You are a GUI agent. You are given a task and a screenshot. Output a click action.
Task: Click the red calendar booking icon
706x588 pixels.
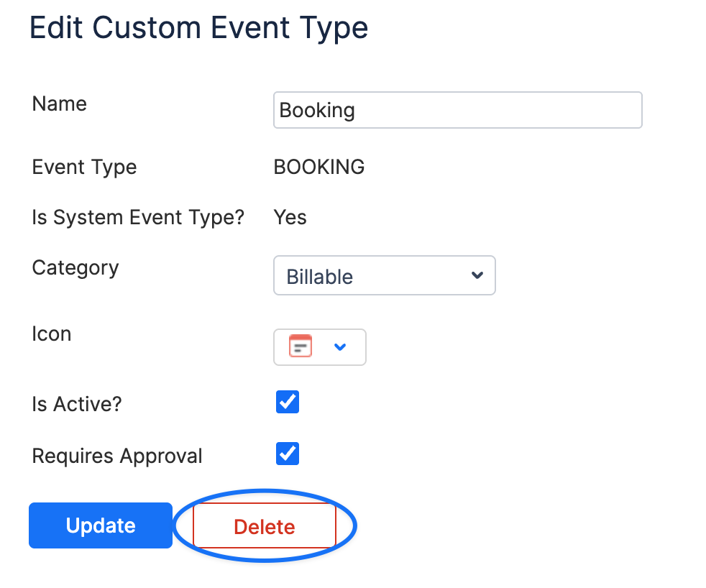tap(301, 346)
